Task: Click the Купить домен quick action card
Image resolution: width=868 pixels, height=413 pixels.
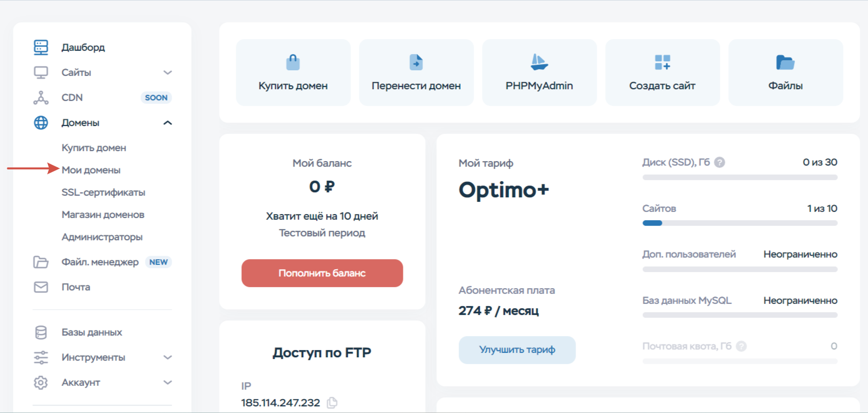Action: coord(293,72)
